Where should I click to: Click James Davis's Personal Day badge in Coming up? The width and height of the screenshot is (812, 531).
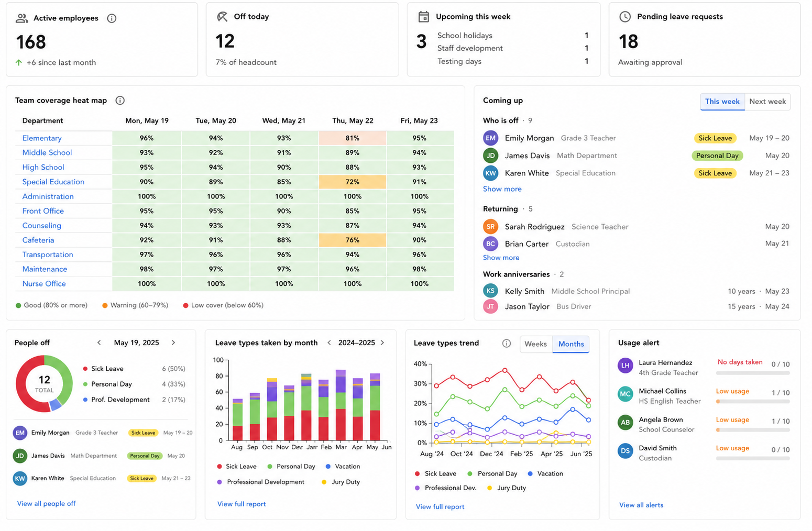pyautogui.click(x=717, y=156)
